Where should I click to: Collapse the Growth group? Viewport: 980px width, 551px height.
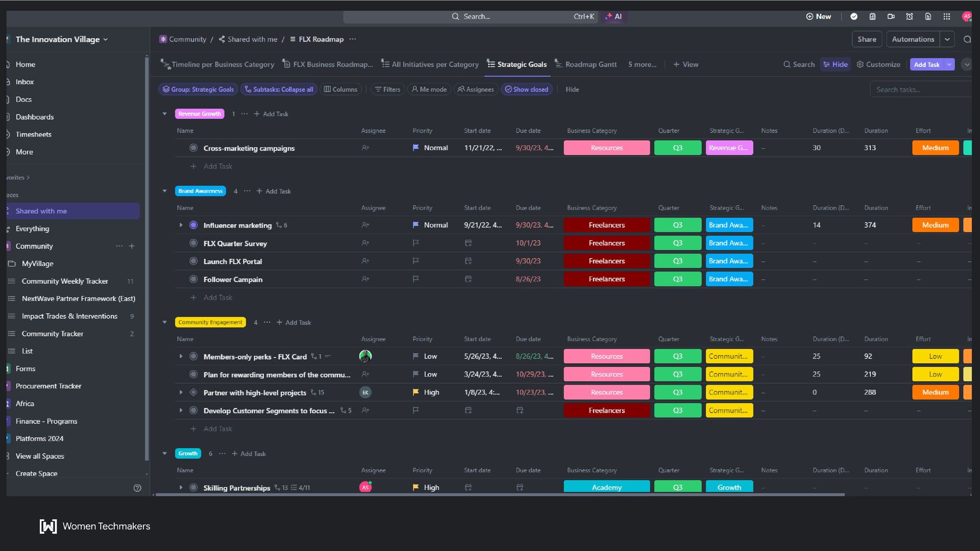164,454
